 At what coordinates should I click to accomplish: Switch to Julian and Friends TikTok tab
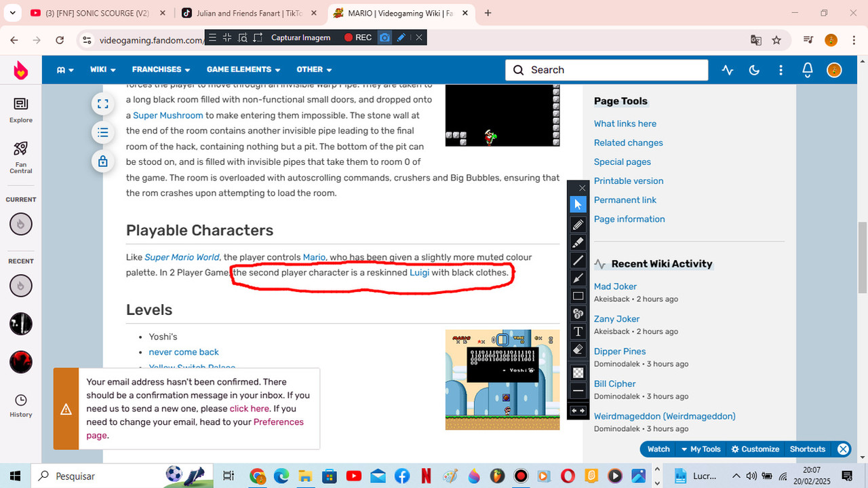coord(249,13)
